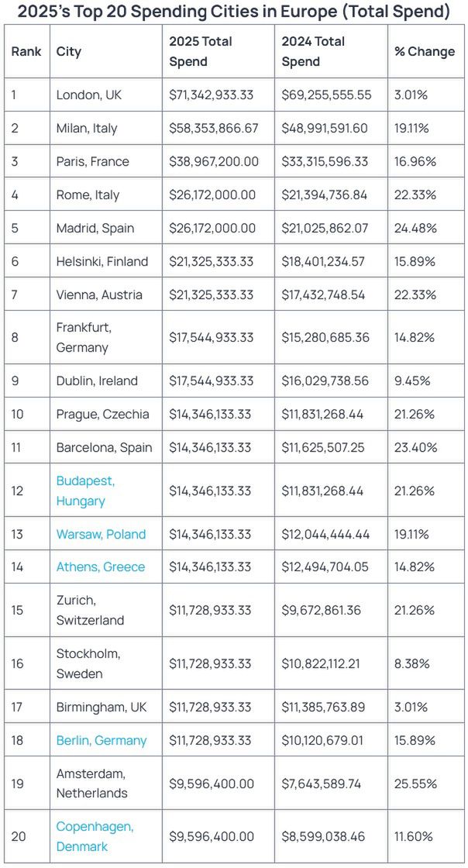Click Stockholm's 8.38% change value
The width and height of the screenshot is (468, 868).
coord(412,663)
